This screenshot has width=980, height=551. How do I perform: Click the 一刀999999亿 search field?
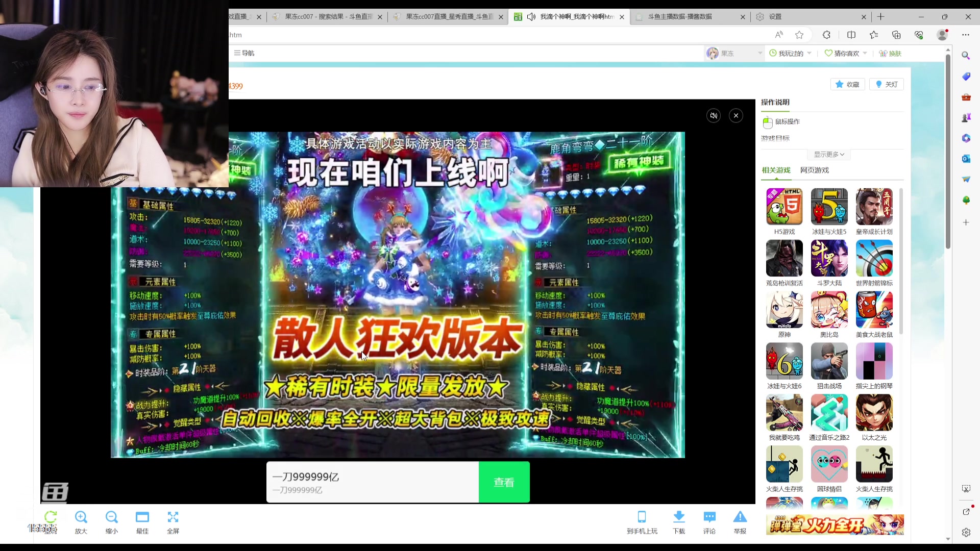coord(373,482)
